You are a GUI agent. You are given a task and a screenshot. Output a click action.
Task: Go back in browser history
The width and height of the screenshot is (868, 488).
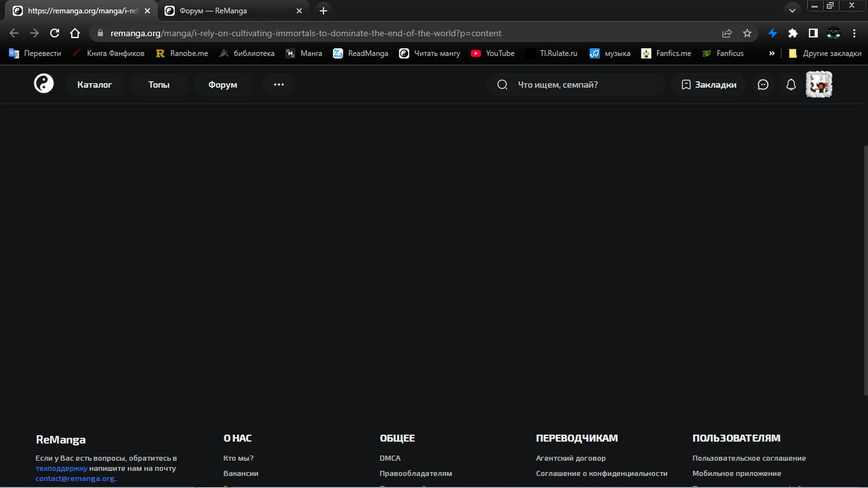[14, 33]
